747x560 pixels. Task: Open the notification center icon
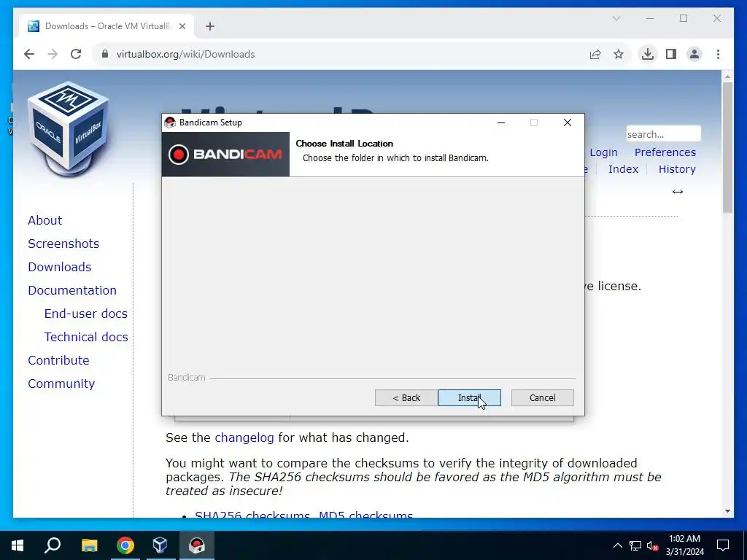[x=723, y=545]
